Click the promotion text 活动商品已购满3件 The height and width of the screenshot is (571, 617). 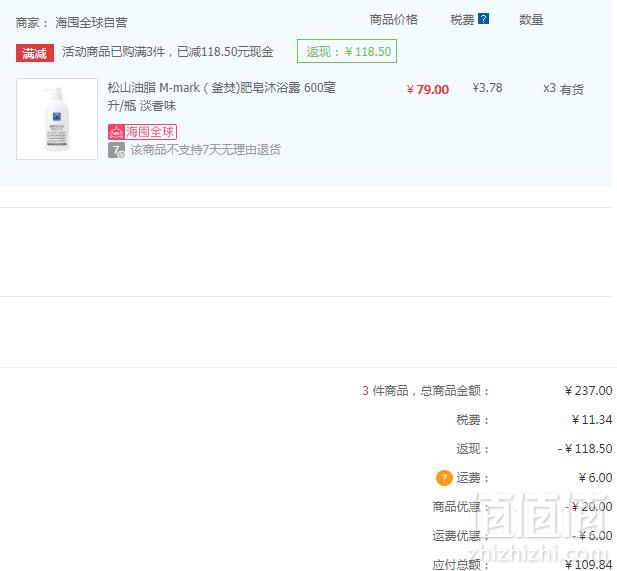(113, 52)
